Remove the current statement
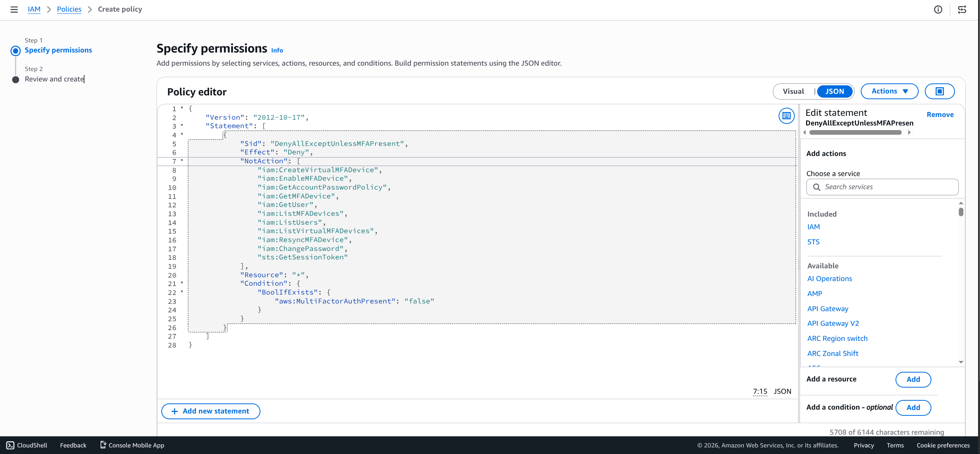 click(x=940, y=115)
